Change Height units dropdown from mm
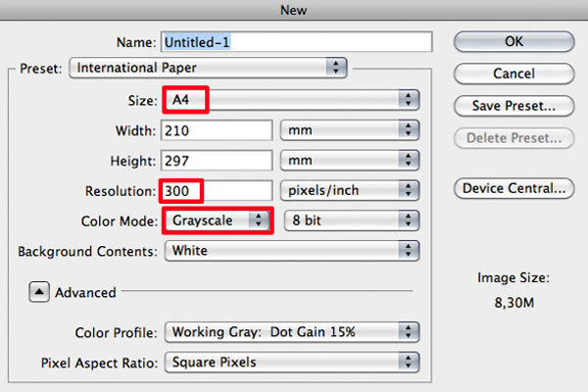Screen dimensions: 588x392 tap(350, 160)
